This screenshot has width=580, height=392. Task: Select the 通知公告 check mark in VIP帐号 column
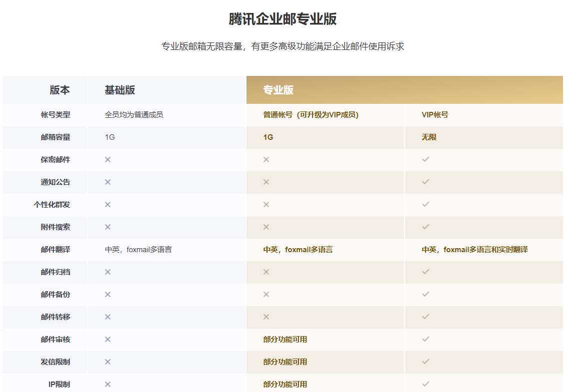pos(426,182)
